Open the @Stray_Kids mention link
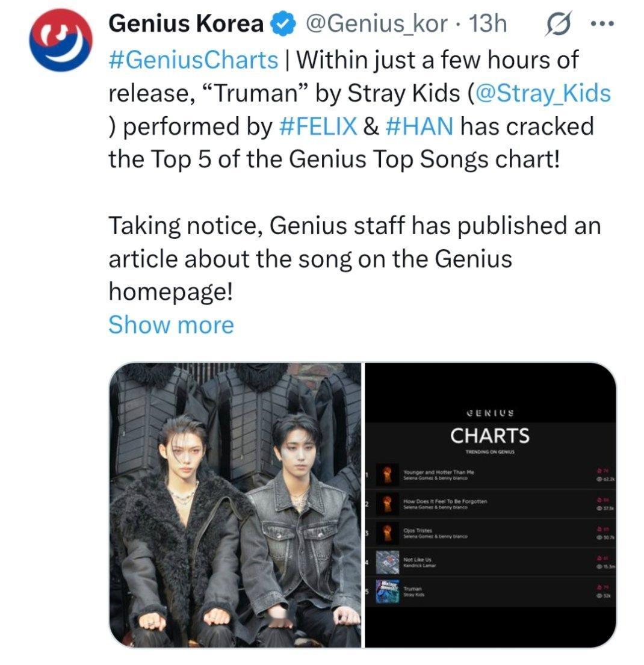 coord(543,93)
